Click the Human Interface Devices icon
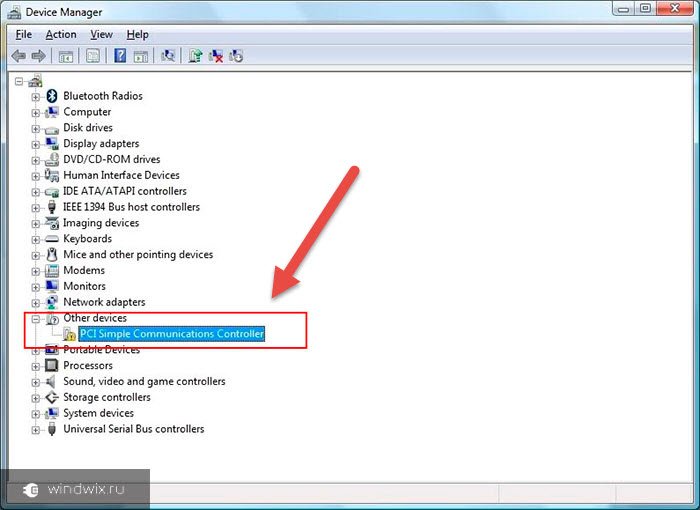Viewport: 700px width, 510px height. coord(52,175)
